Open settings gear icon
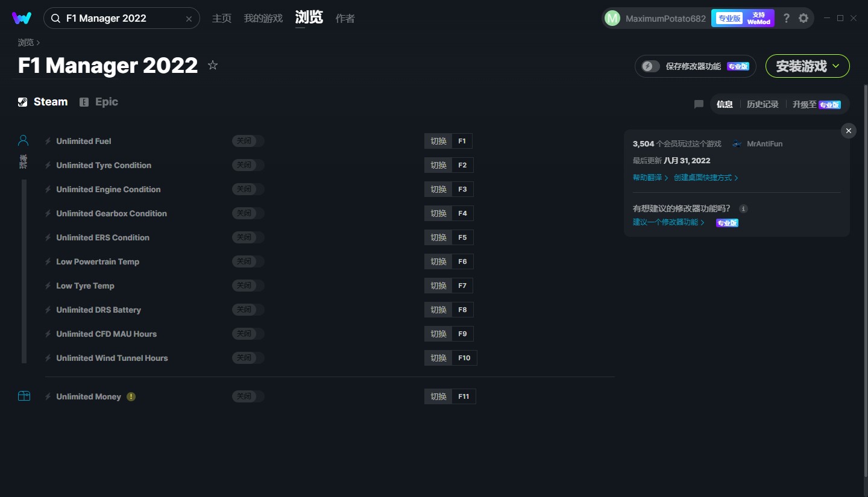The width and height of the screenshot is (868, 497). click(804, 18)
